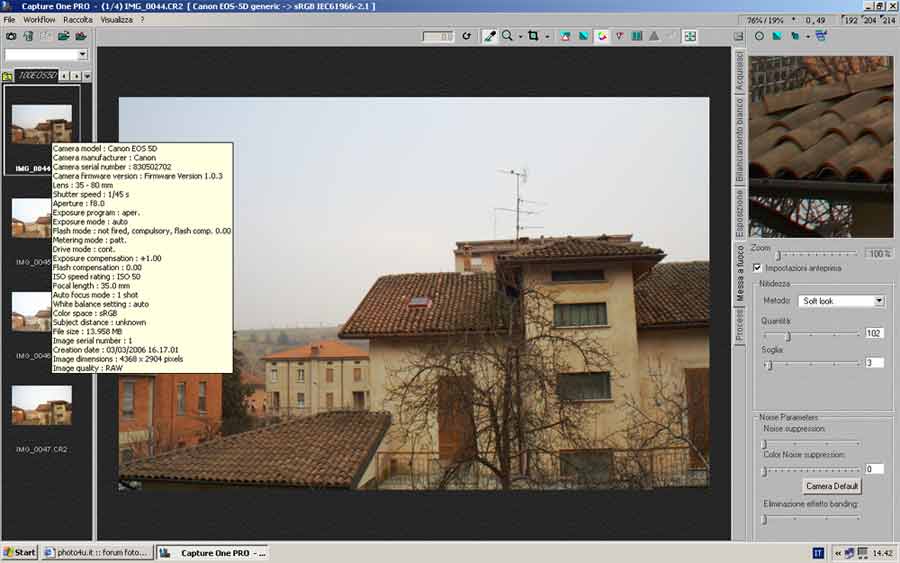Select the crop tool
The image size is (900, 563).
(533, 36)
